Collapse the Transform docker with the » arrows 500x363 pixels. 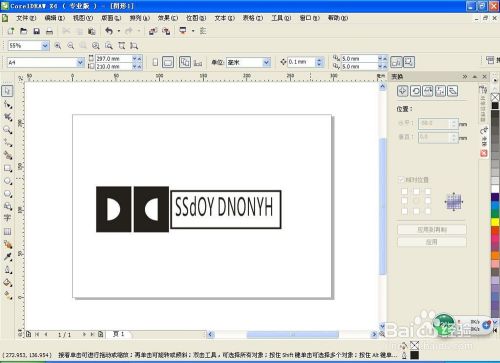click(x=465, y=77)
